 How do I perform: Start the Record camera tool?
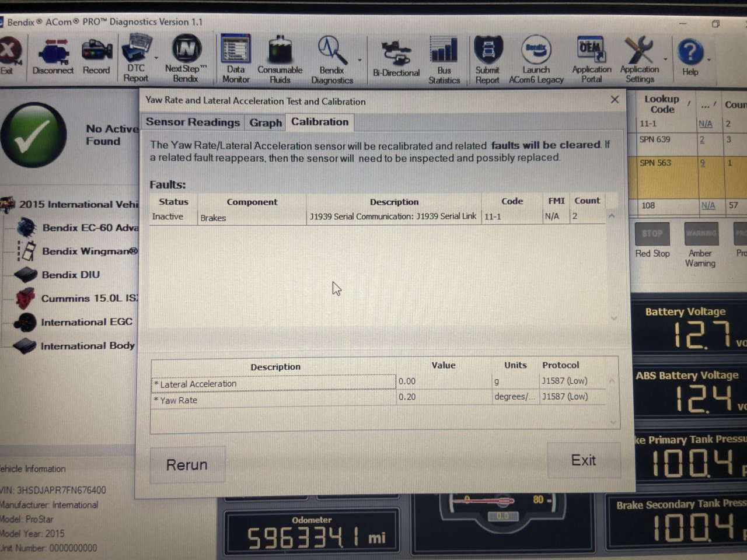pyautogui.click(x=96, y=57)
